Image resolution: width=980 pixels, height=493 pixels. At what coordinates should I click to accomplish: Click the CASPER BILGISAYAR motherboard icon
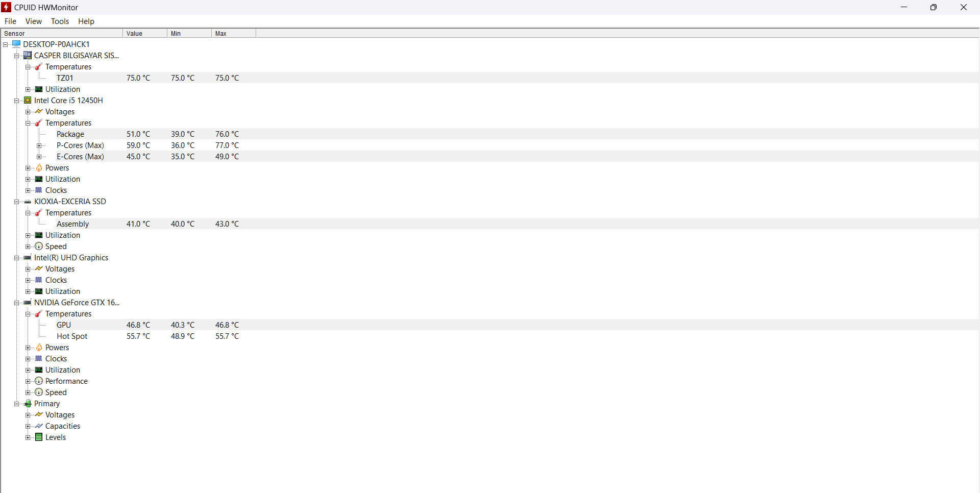28,56
